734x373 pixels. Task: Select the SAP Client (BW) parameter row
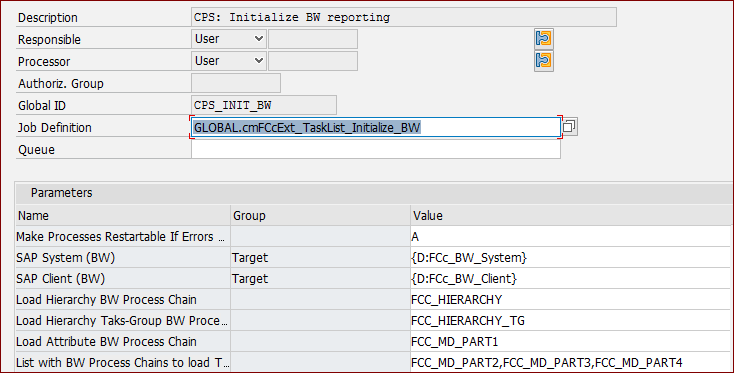[x=373, y=278]
